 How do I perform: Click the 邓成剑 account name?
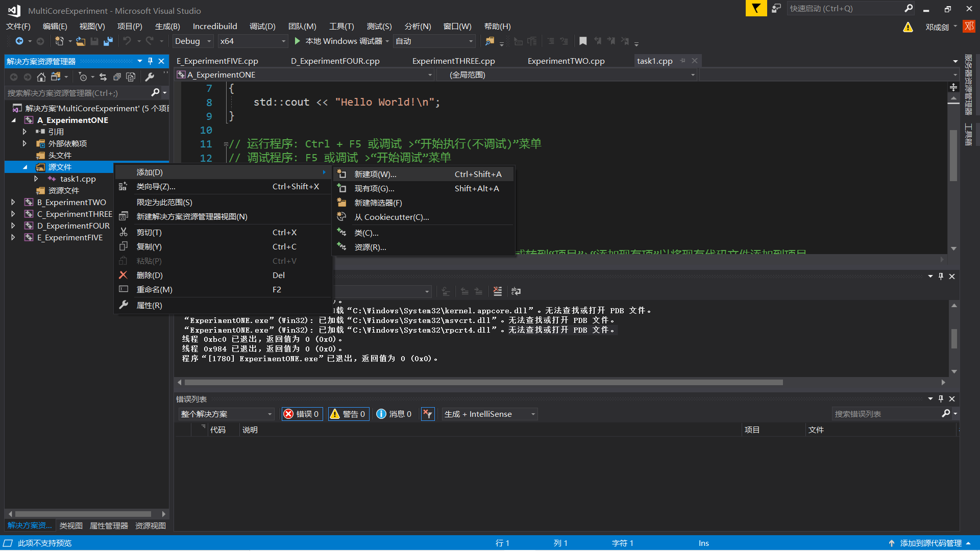pos(937,27)
